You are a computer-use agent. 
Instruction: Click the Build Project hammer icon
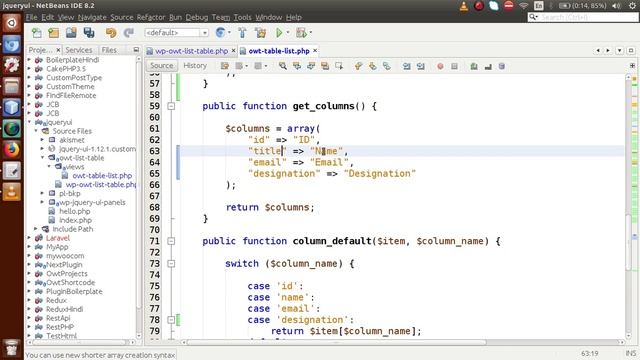pos(242,33)
